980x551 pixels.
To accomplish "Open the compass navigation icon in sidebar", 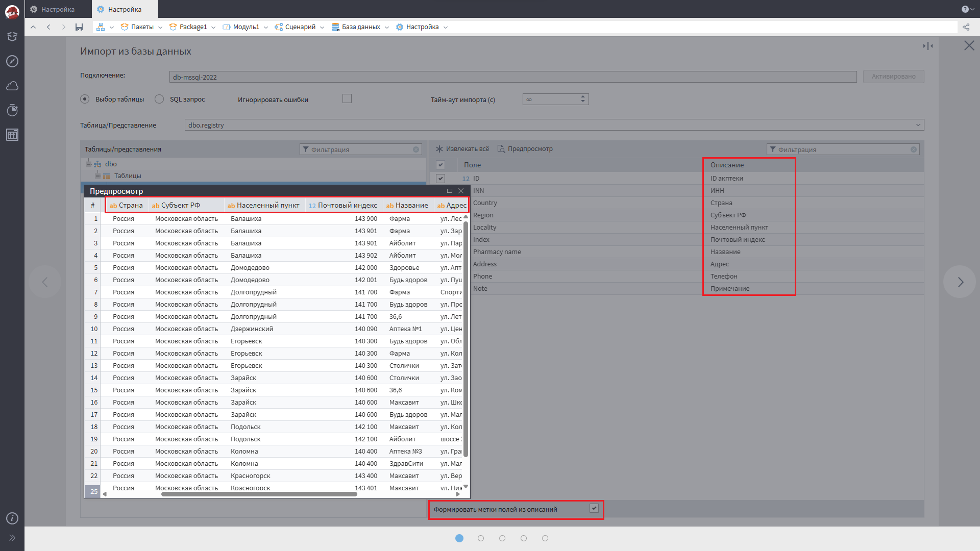I will [12, 61].
